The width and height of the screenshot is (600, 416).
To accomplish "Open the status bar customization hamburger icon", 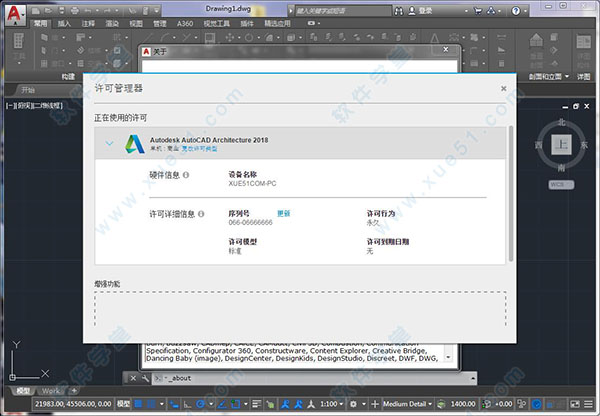I will pyautogui.click(x=589, y=404).
